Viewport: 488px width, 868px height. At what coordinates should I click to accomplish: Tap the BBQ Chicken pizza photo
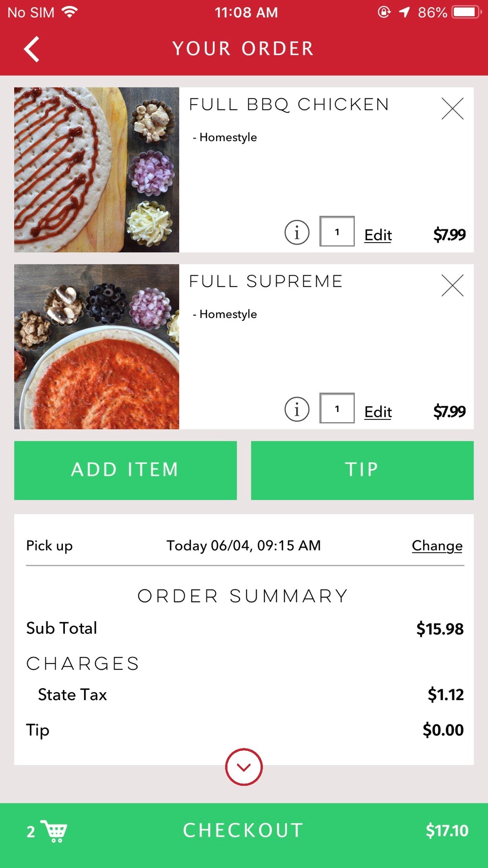[x=97, y=170]
